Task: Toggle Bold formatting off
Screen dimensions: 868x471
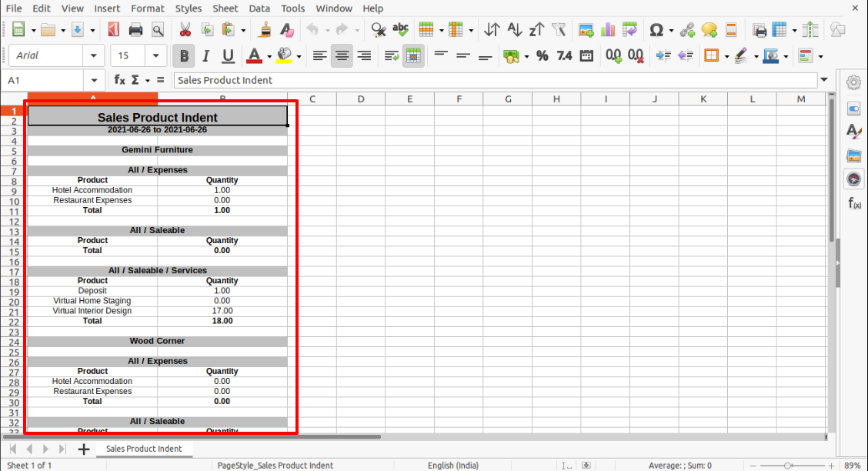Action: pos(184,55)
